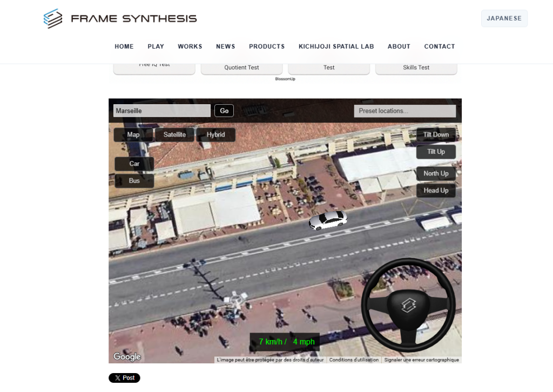Image resolution: width=553 pixels, height=392 pixels.
Task: Click the white car on the road
Action: (x=328, y=220)
